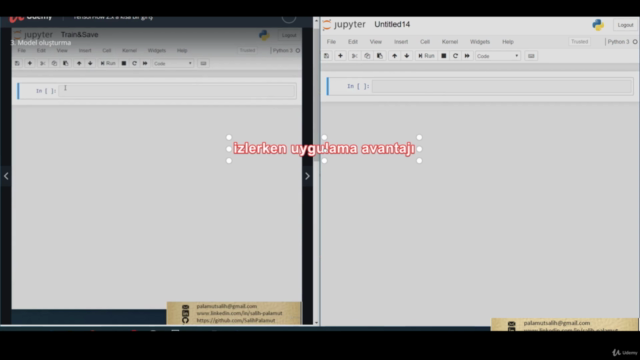Cut selected cell in Train&Save notebook
Screen dimensions: 640x360
42,63
